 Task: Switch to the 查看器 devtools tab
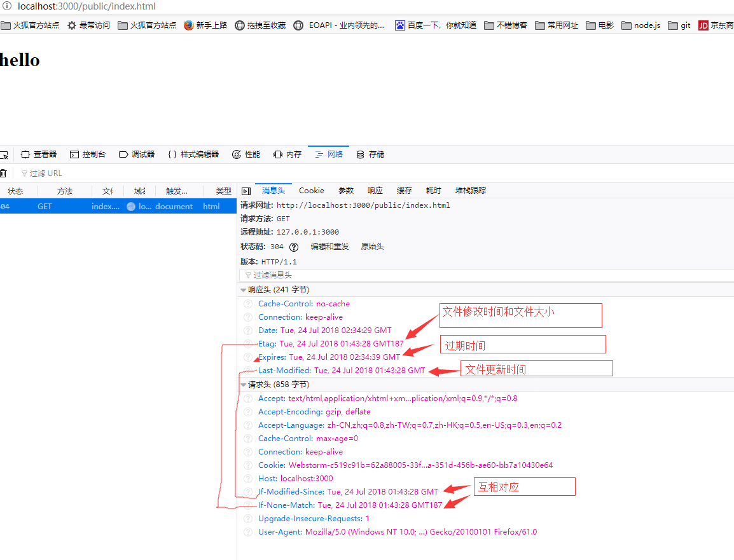click(39, 154)
